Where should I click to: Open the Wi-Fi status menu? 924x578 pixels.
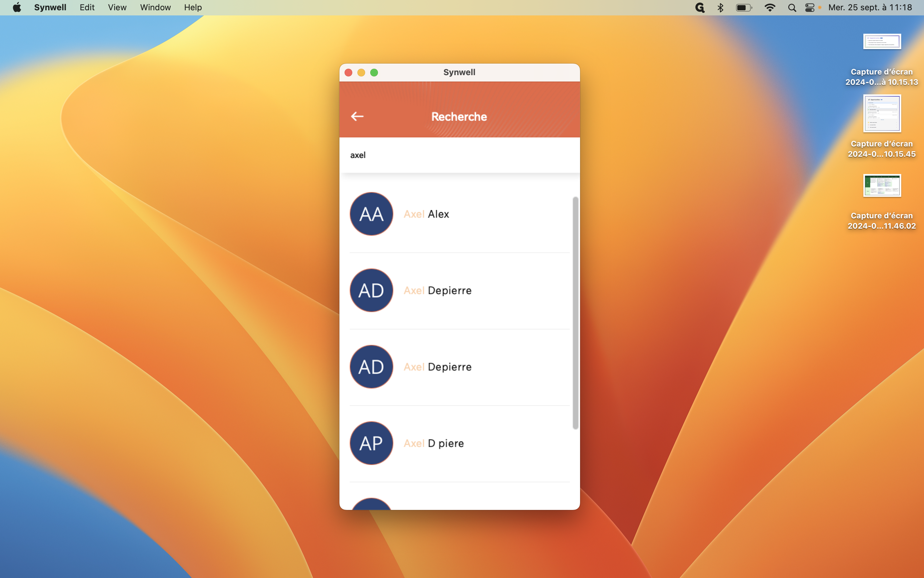coord(770,8)
